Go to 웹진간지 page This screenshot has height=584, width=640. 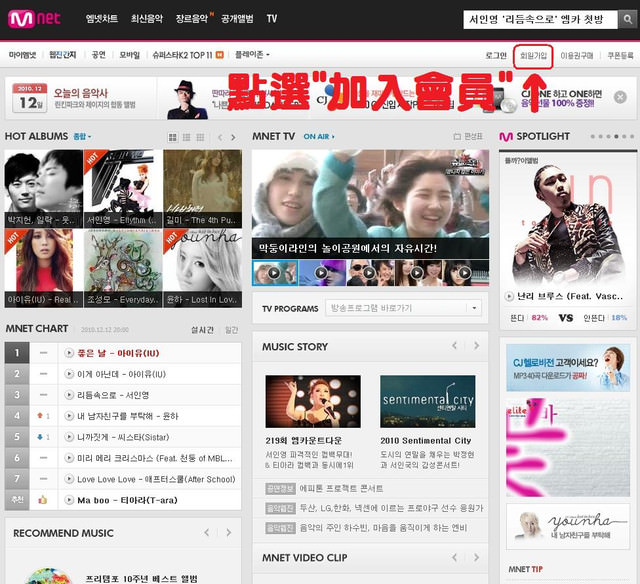(x=62, y=55)
